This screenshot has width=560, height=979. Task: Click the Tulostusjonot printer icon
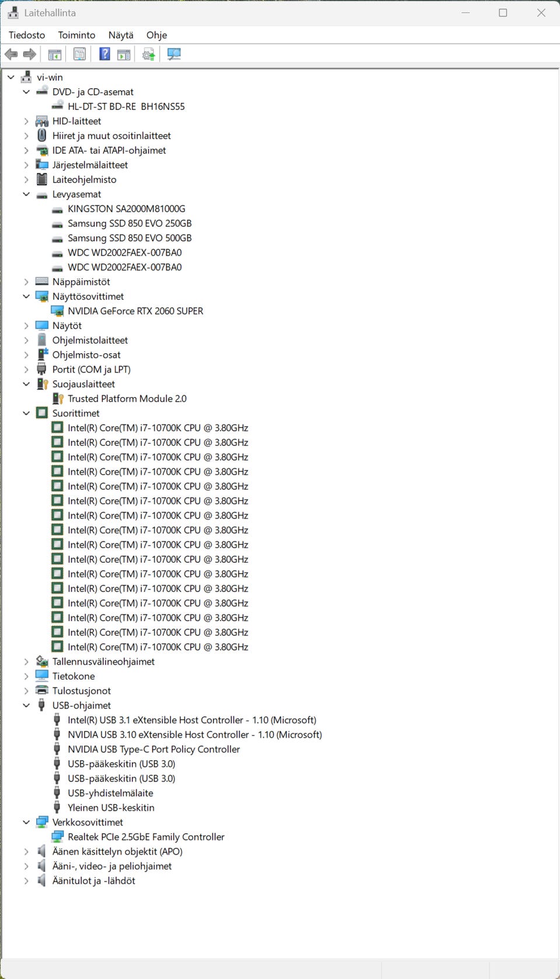(42, 690)
